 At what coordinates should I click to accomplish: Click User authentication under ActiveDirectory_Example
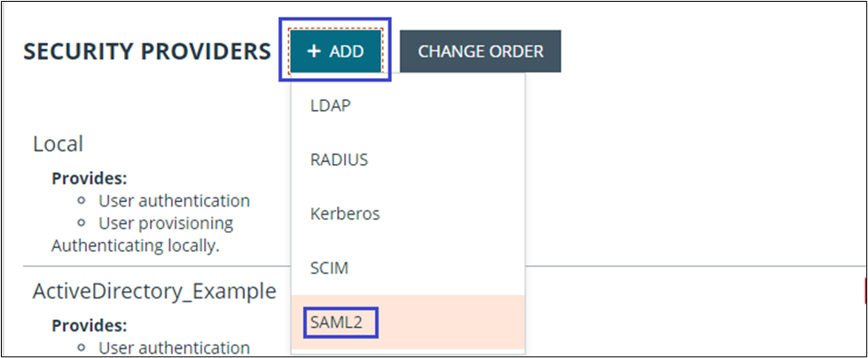[x=174, y=346]
